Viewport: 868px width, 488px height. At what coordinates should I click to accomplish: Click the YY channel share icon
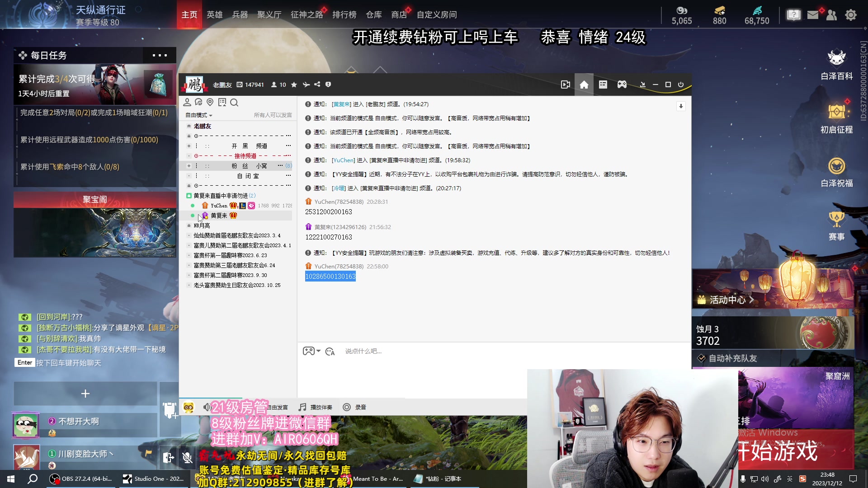coord(317,84)
